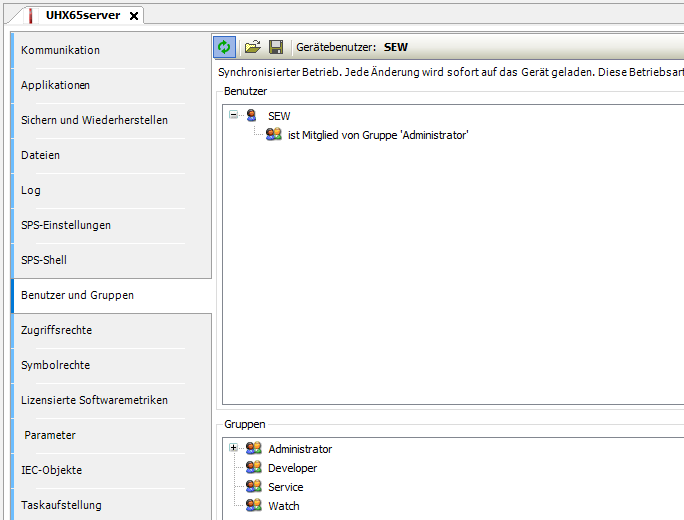Click the Administrator group icon

pyautogui.click(x=254, y=449)
